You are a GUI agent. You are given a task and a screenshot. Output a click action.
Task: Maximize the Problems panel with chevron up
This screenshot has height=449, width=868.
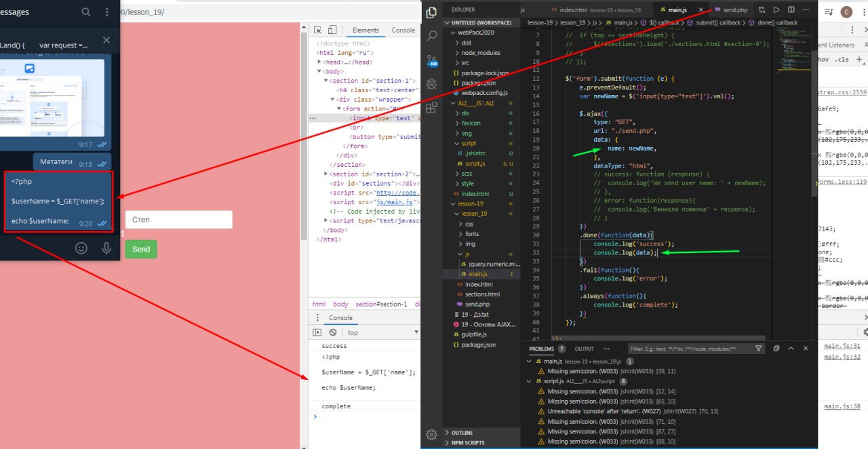tap(790, 349)
